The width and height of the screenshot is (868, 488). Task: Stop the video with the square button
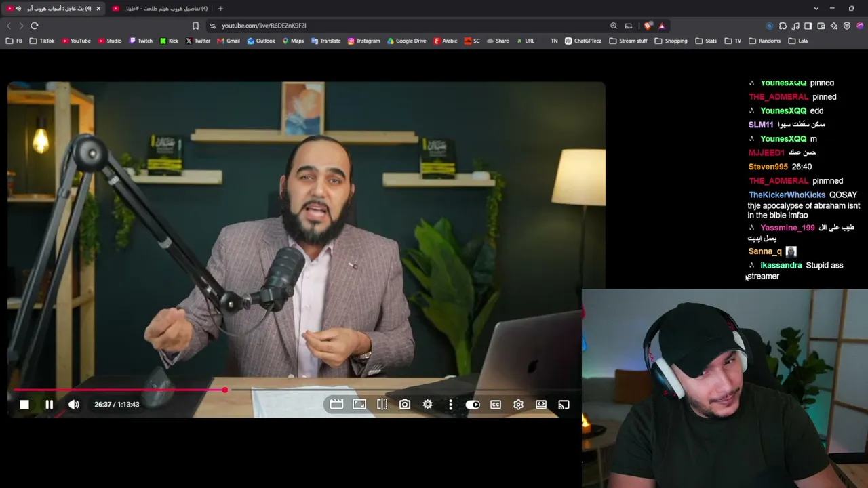click(x=24, y=405)
